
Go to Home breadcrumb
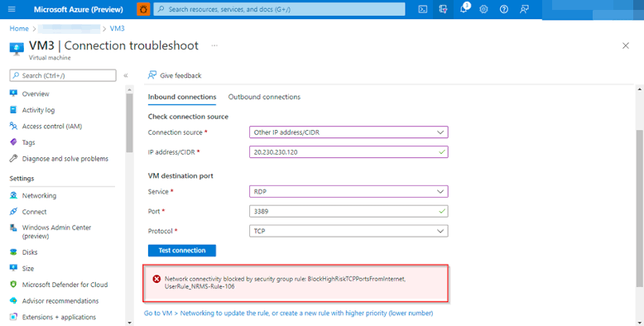19,28
